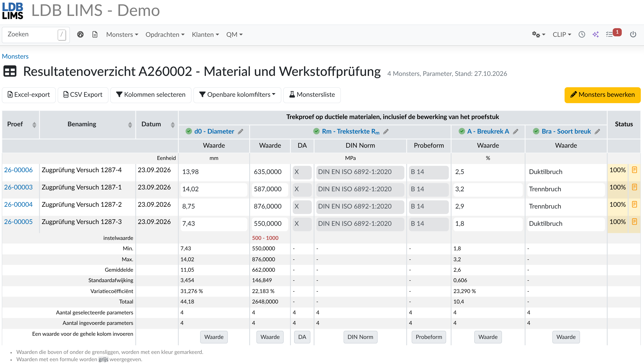
Task: Click Monsters breadcrumb link
Action: pos(15,56)
